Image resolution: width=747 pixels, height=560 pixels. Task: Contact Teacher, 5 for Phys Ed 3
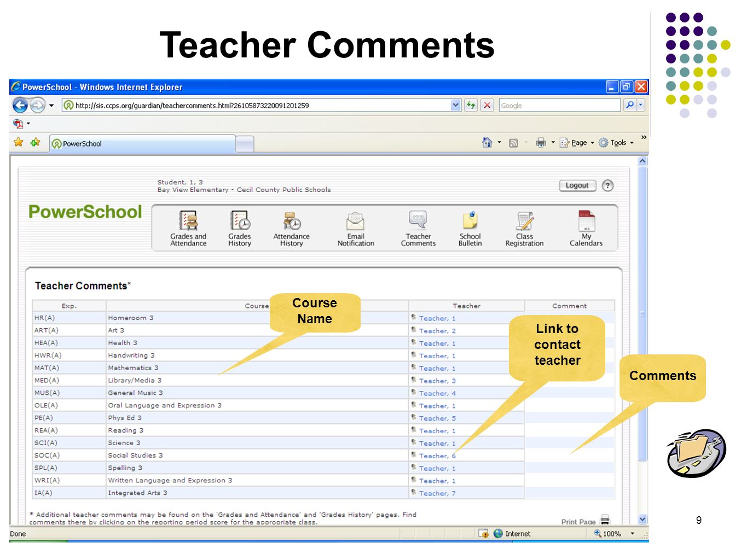click(x=437, y=418)
